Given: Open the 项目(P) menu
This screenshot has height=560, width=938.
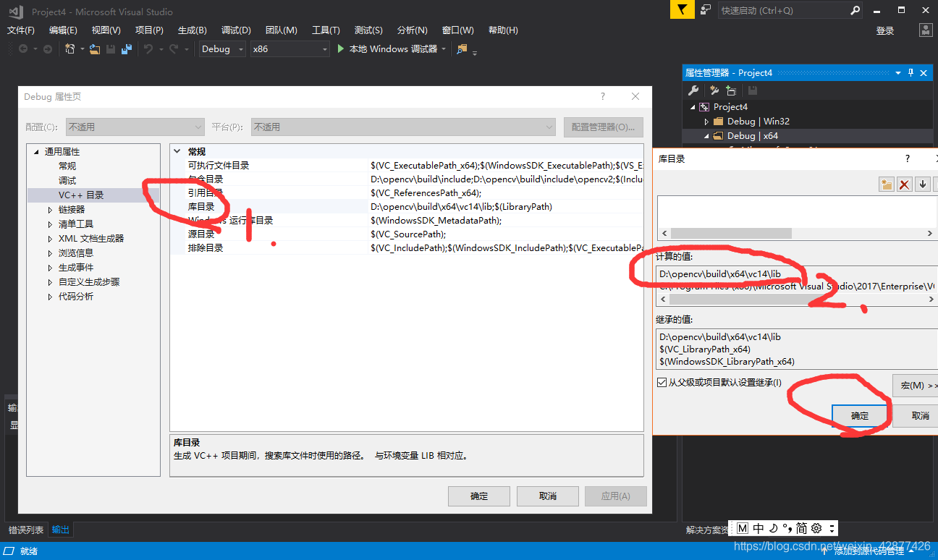Looking at the screenshot, I should coord(149,30).
